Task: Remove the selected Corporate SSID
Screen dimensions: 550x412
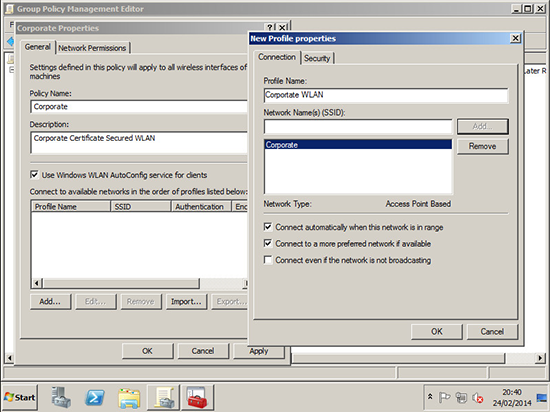Action: (483, 146)
